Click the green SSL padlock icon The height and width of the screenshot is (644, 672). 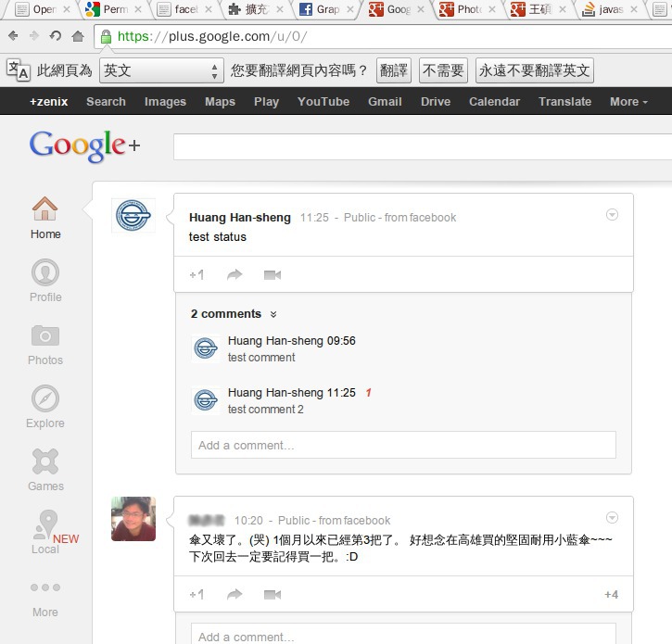pyautogui.click(x=106, y=37)
